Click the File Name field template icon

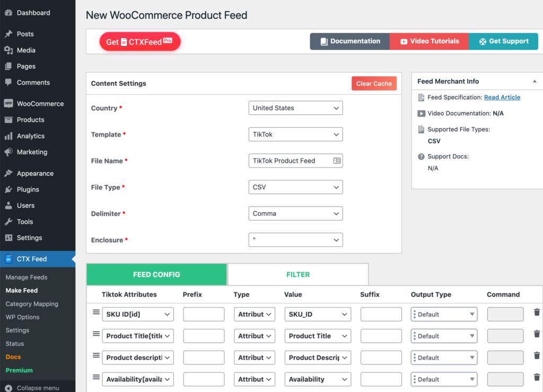[337, 161]
